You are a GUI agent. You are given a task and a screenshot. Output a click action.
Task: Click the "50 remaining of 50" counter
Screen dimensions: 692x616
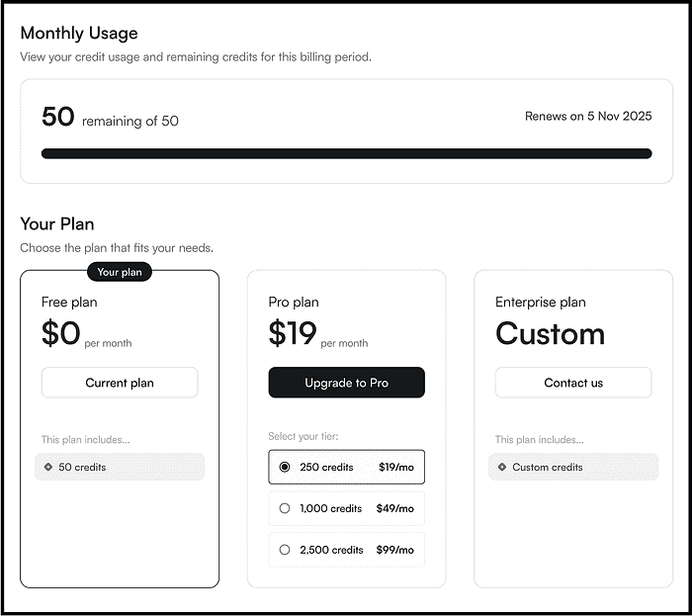coord(110,119)
